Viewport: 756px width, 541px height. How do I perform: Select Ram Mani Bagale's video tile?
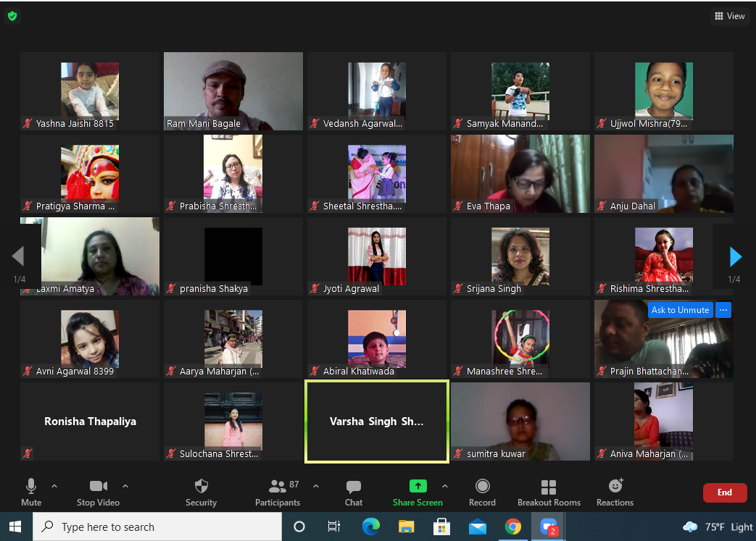click(x=233, y=91)
